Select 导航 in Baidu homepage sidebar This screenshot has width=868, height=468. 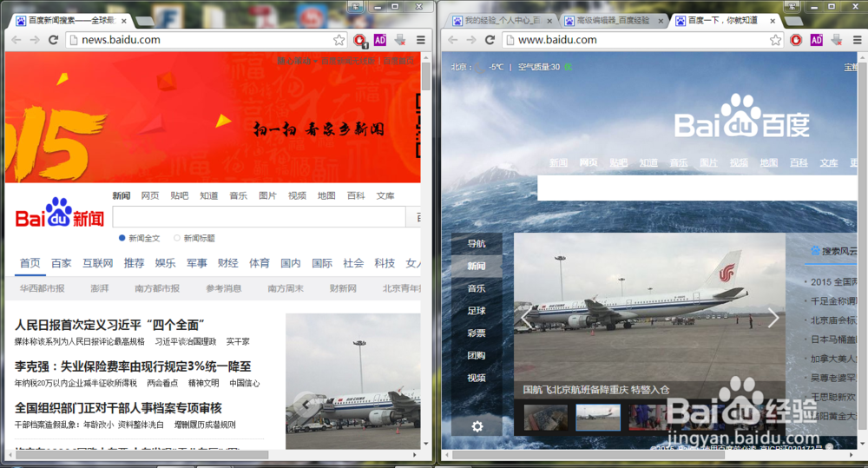[477, 244]
